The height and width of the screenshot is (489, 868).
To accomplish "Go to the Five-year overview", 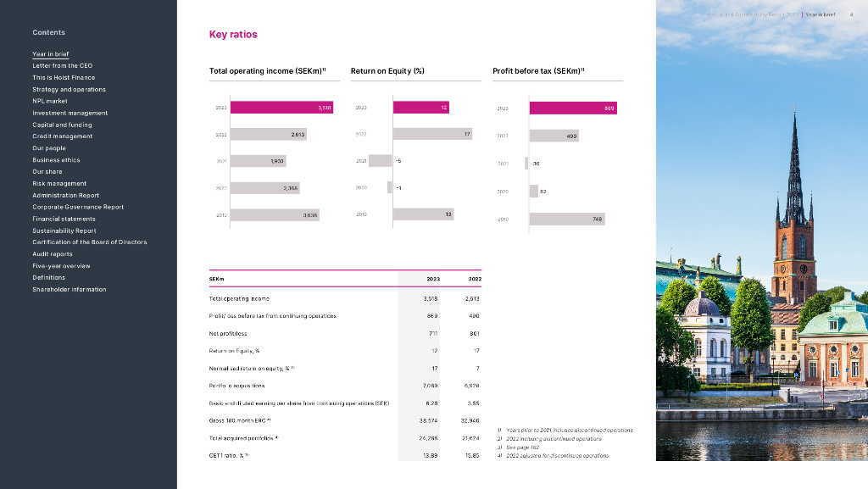I will coord(61,266).
